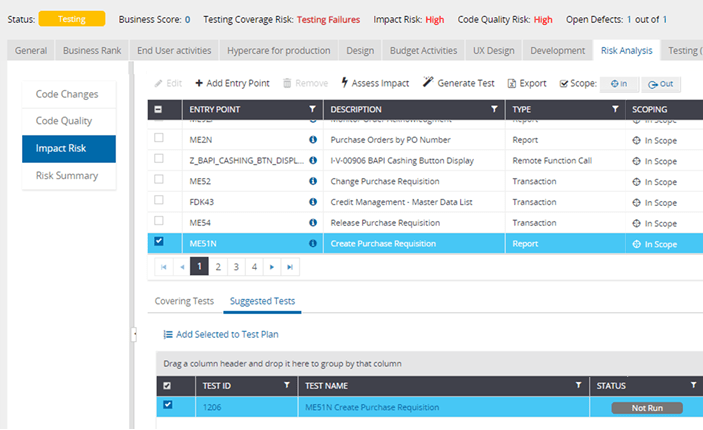Click the Scope In button

tap(619, 84)
